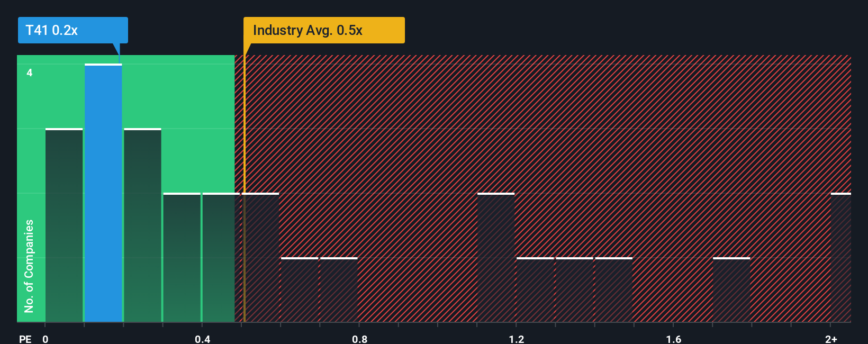
Task: Click the PE axis label
Action: pyautogui.click(x=25, y=339)
